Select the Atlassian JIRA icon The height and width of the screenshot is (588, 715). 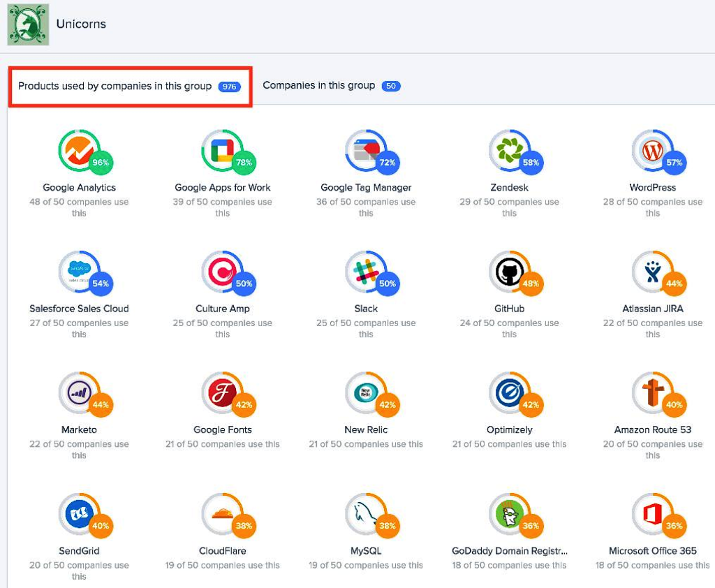[x=653, y=272]
